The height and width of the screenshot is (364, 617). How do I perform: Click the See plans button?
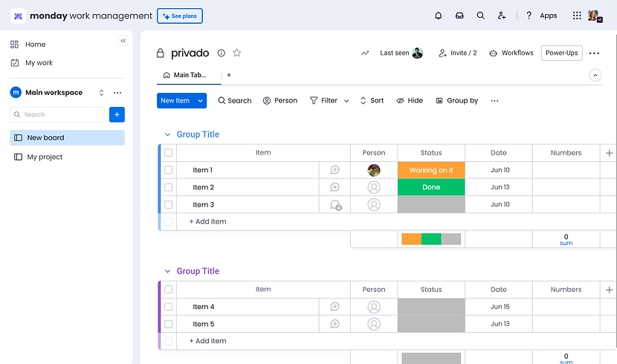[180, 16]
